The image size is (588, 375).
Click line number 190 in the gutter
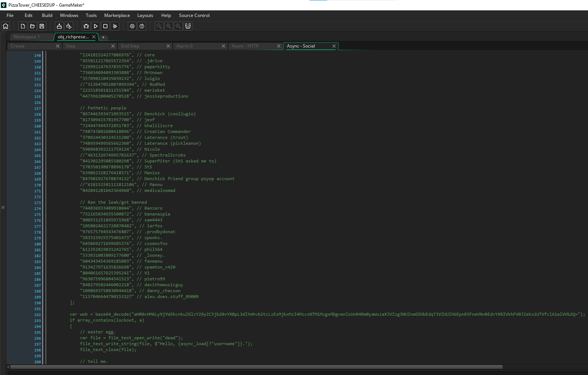pos(38,303)
